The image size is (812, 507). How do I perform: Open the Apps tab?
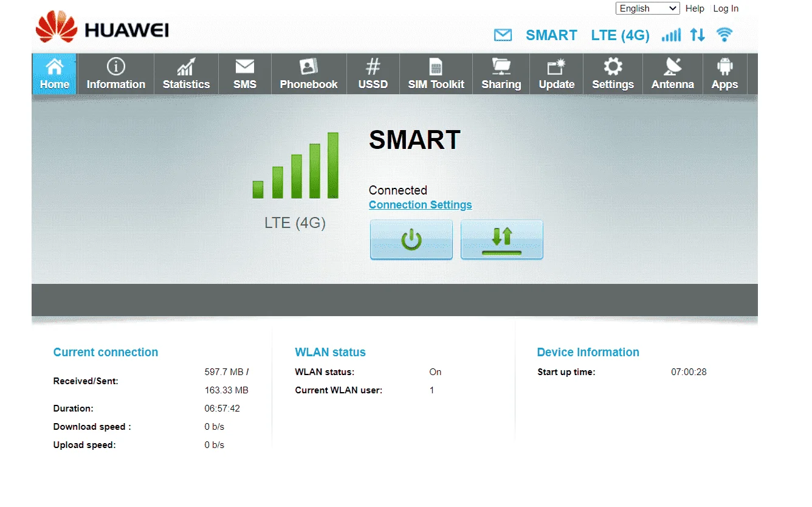pos(724,74)
